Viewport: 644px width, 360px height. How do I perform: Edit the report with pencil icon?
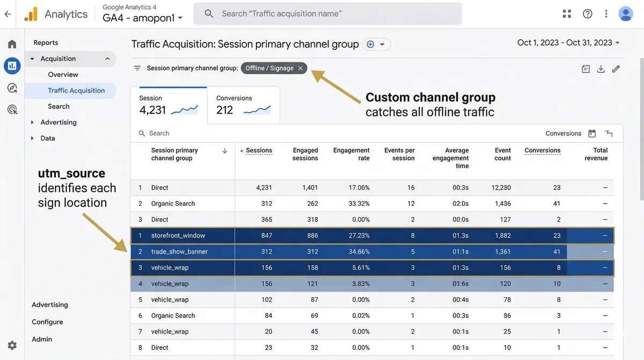(x=616, y=69)
